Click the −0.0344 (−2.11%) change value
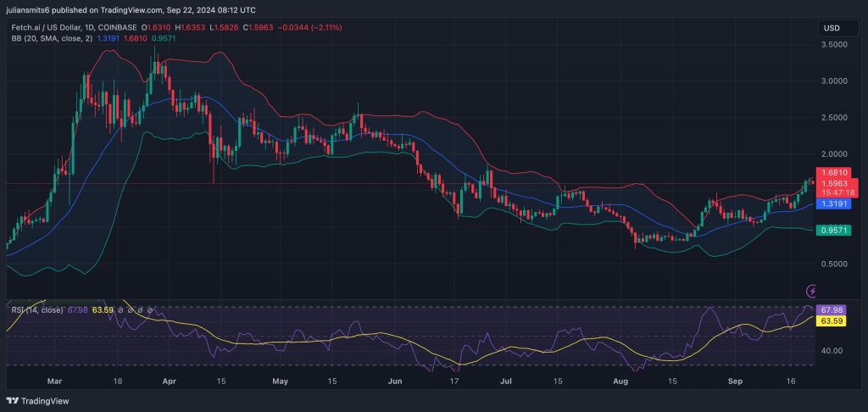Screen dimensions: 868x412 [309, 27]
